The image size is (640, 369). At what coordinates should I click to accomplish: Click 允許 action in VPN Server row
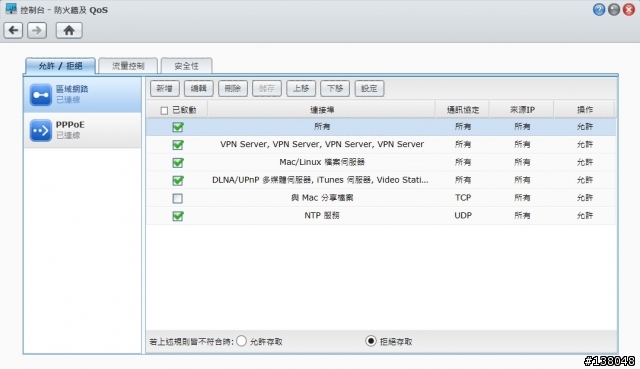pyautogui.click(x=584, y=144)
